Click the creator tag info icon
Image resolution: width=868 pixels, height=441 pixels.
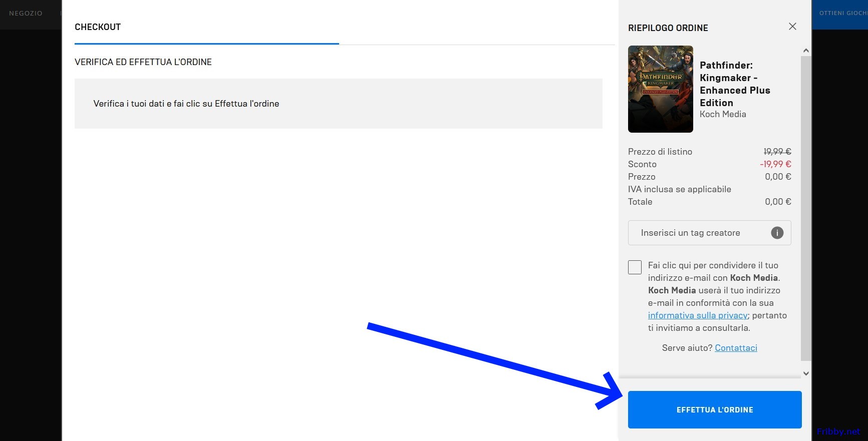tap(777, 233)
